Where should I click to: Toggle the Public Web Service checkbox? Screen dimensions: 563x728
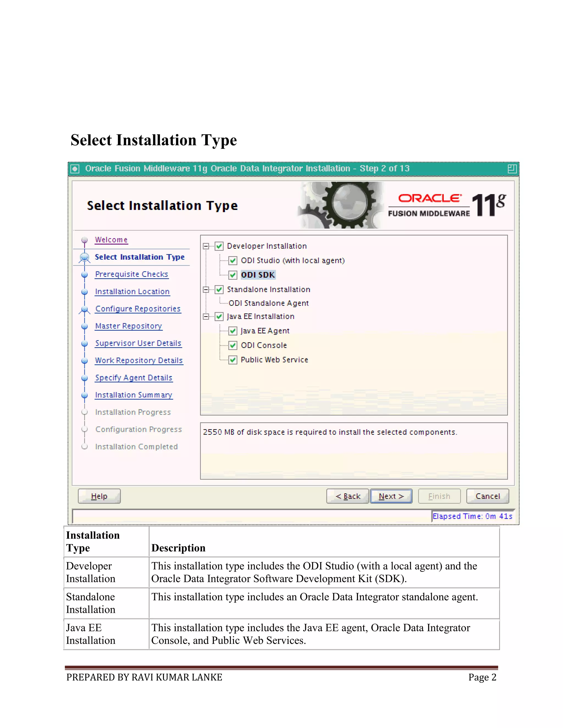233,360
